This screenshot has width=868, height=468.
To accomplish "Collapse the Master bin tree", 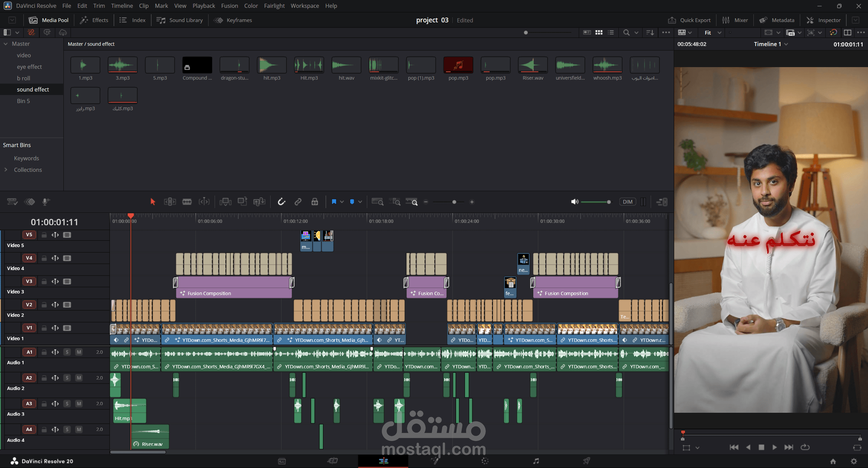I will click(x=6, y=44).
